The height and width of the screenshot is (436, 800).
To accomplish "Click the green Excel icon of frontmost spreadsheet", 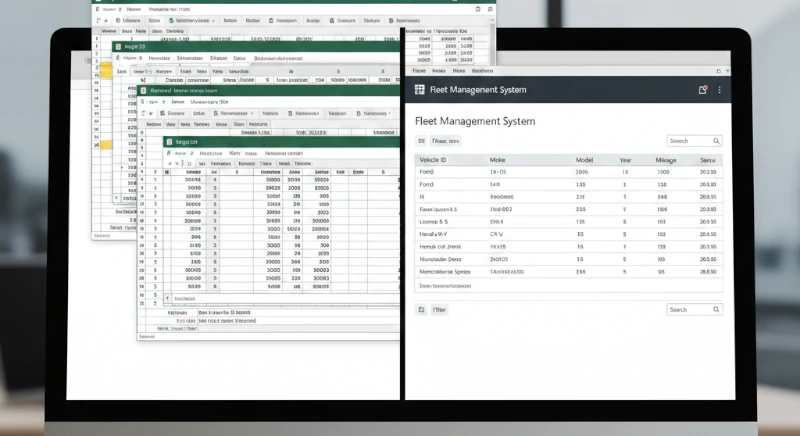I will (x=169, y=143).
